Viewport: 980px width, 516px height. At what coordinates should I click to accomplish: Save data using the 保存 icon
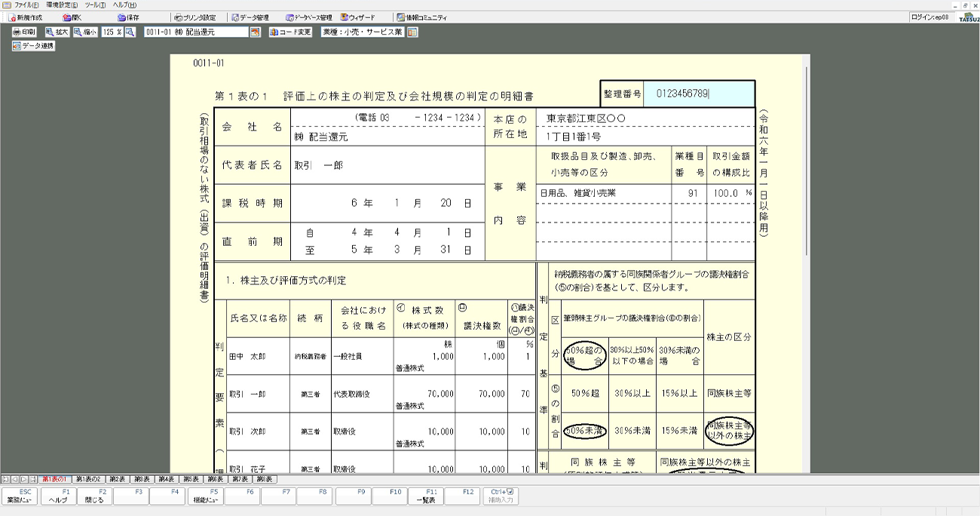point(128,17)
